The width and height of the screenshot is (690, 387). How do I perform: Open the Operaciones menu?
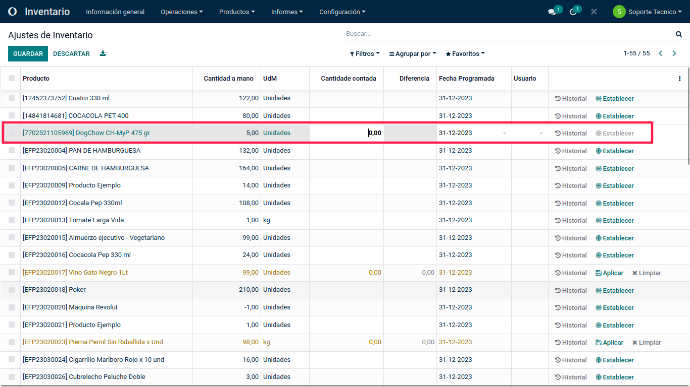181,12
